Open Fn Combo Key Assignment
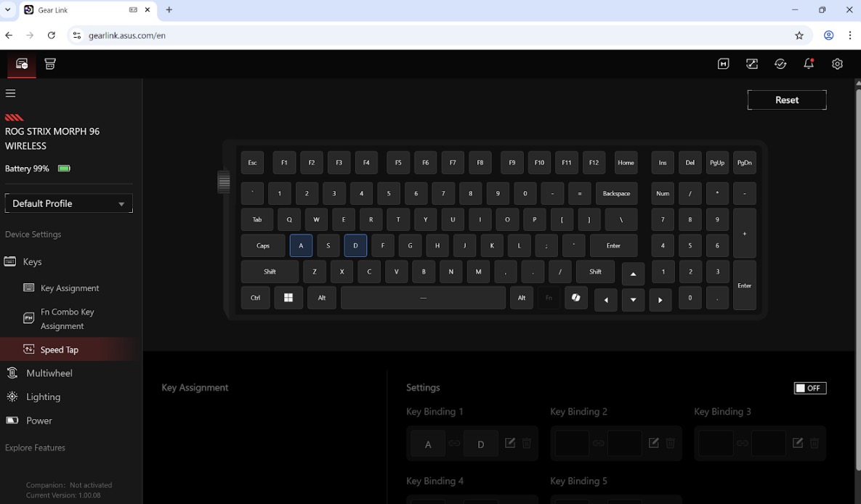The height and width of the screenshot is (504, 861). [67, 319]
